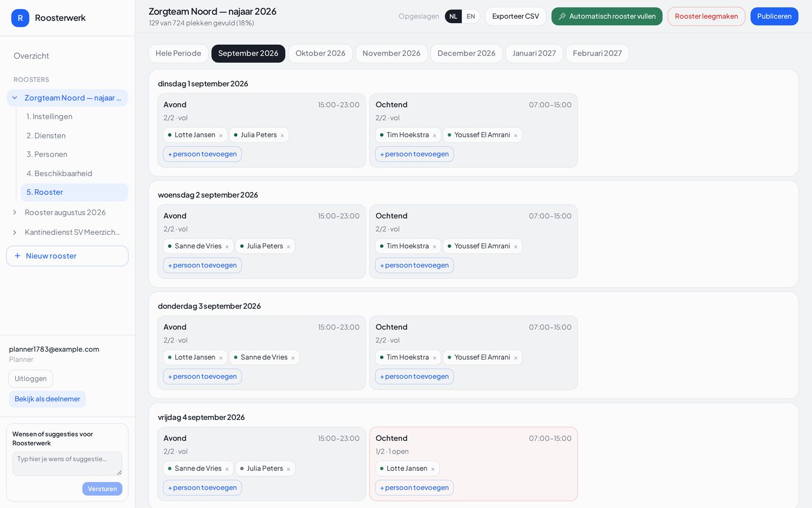Click plus icon for Nieuw rooster

point(17,256)
